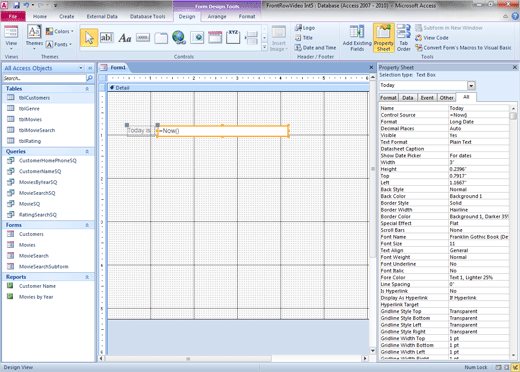The width and height of the screenshot is (520, 372).
Task: Toggle the Property Sheet button
Action: [x=384, y=38]
